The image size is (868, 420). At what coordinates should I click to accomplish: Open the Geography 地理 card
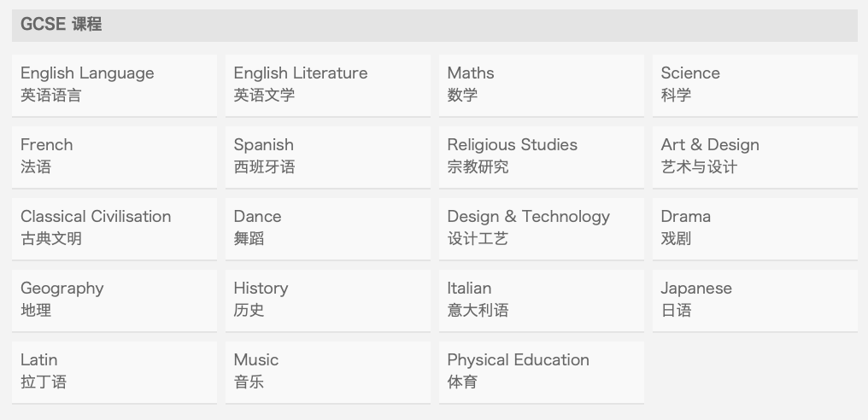pos(114,300)
